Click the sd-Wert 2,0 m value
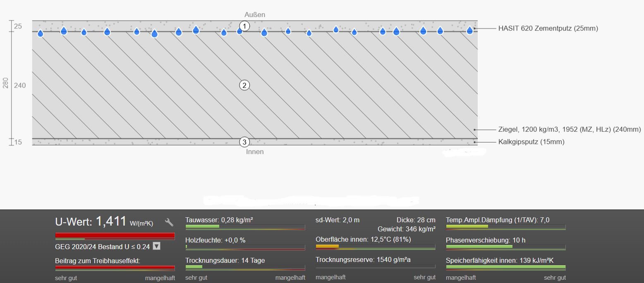644x283 pixels. click(x=337, y=220)
